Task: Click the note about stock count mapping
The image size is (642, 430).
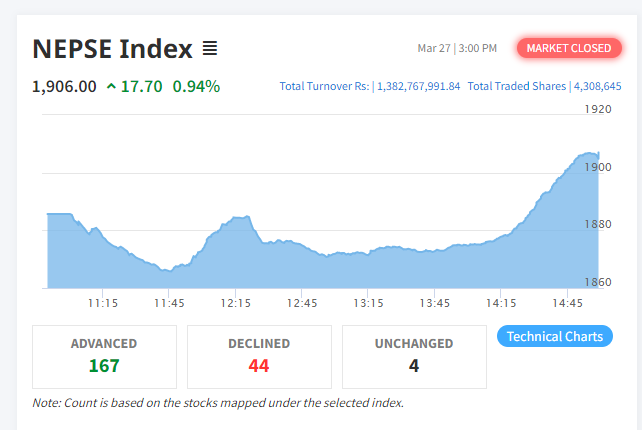Action: click(x=218, y=403)
